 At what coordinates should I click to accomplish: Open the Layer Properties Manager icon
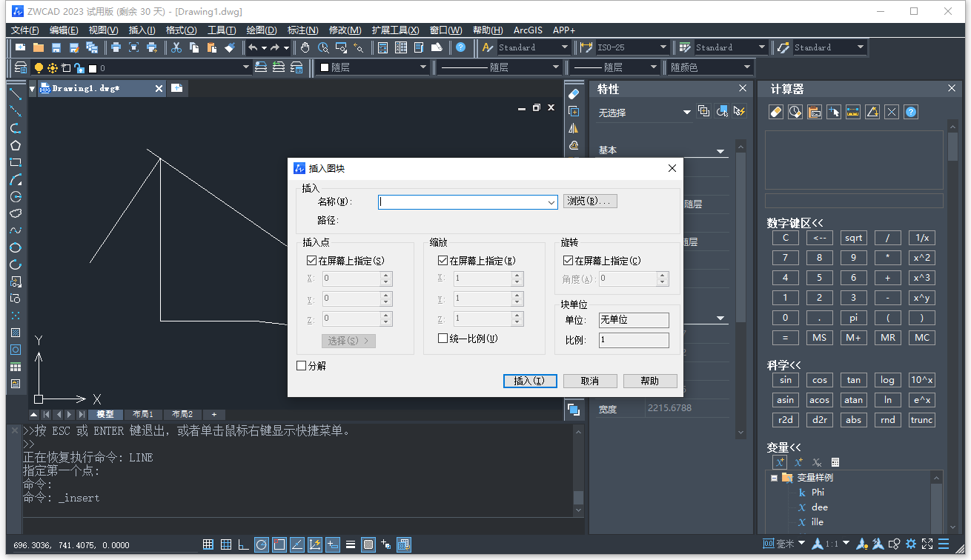(x=21, y=67)
